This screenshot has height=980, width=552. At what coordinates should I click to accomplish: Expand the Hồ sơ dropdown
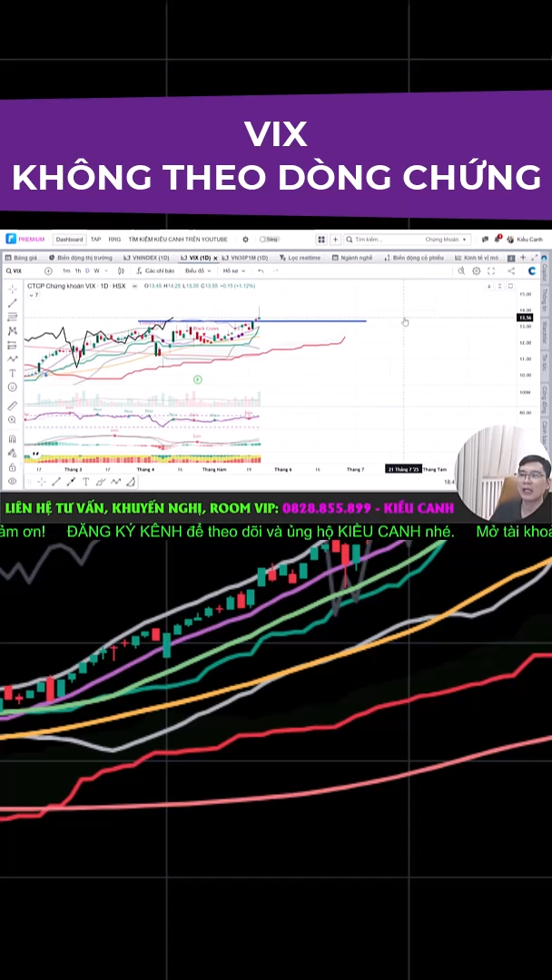234,271
